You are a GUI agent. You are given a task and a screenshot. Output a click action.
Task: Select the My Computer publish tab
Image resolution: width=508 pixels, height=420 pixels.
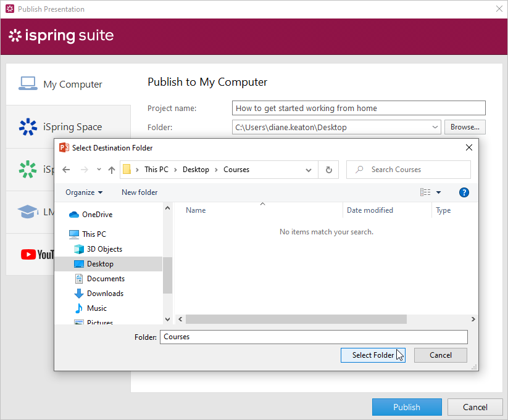pos(69,84)
